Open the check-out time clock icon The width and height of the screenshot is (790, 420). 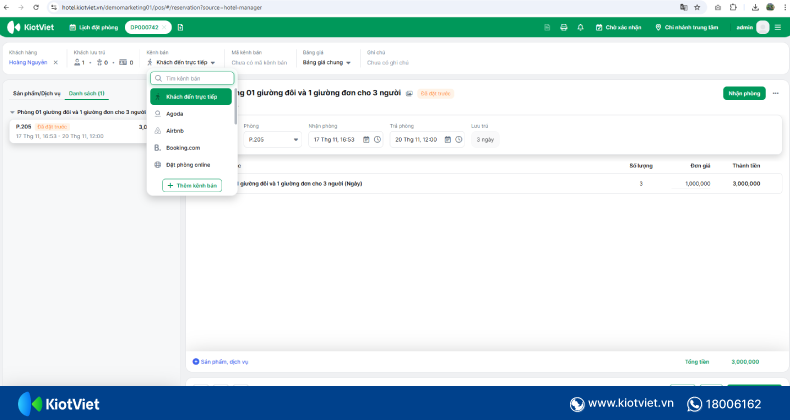(458, 139)
